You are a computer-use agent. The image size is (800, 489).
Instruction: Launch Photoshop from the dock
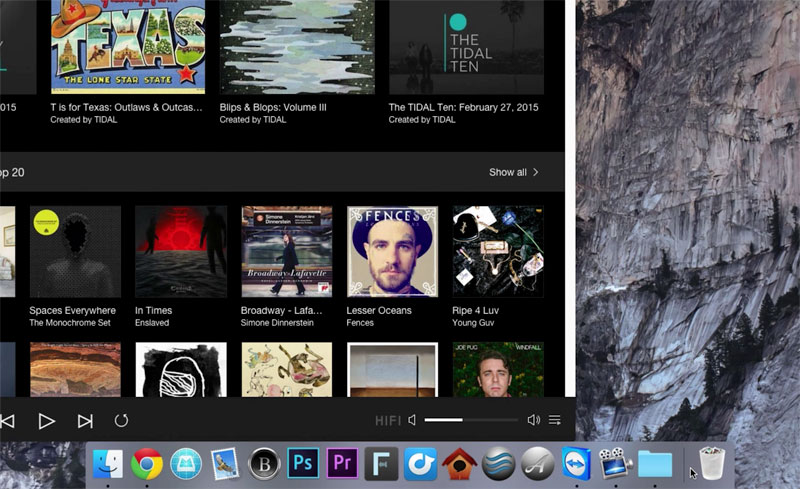pyautogui.click(x=303, y=464)
